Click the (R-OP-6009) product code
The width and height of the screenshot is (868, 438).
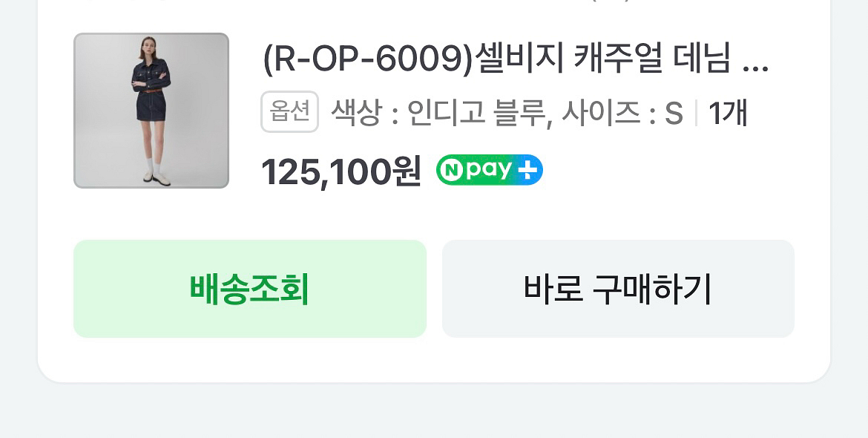pos(369,61)
